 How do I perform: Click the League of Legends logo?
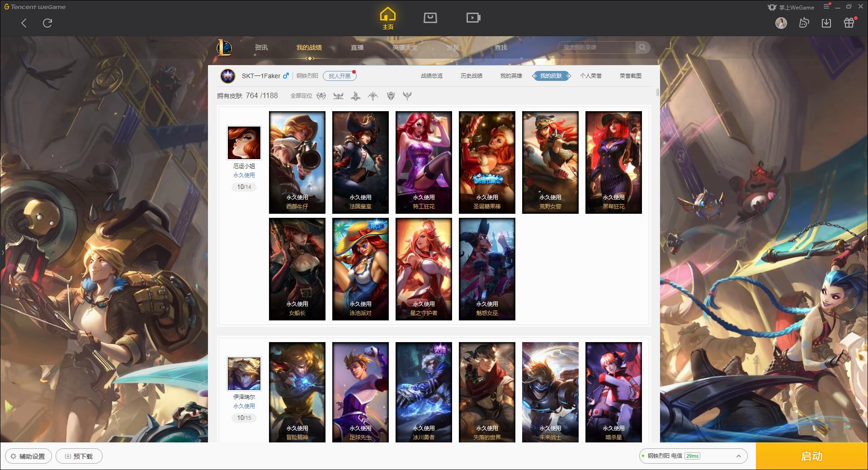click(224, 47)
